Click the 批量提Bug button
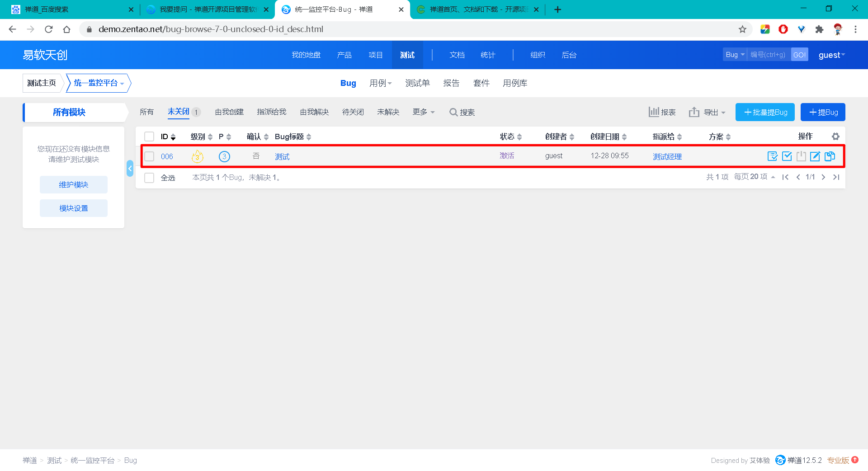The height and width of the screenshot is (471, 868). coord(765,112)
